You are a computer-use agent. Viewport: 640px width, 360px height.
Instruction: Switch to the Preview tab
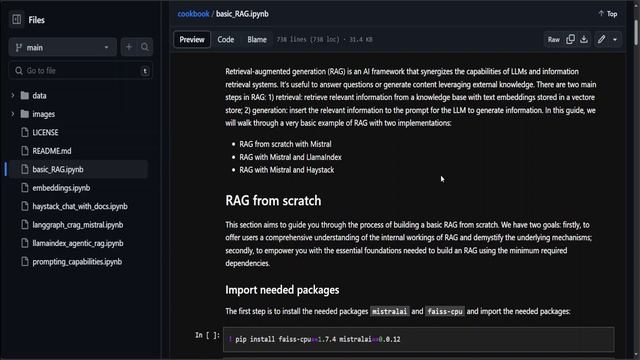tap(192, 40)
